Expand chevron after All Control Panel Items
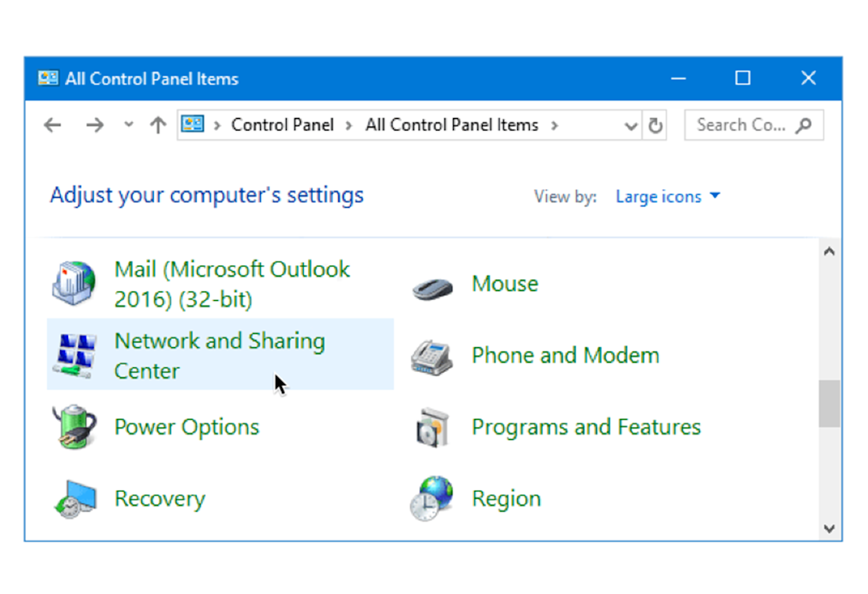 [x=554, y=126]
